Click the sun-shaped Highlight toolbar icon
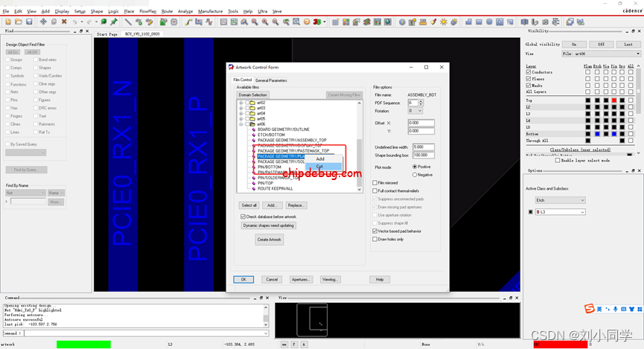Screen dimensions: 644x349 click(x=444, y=22)
